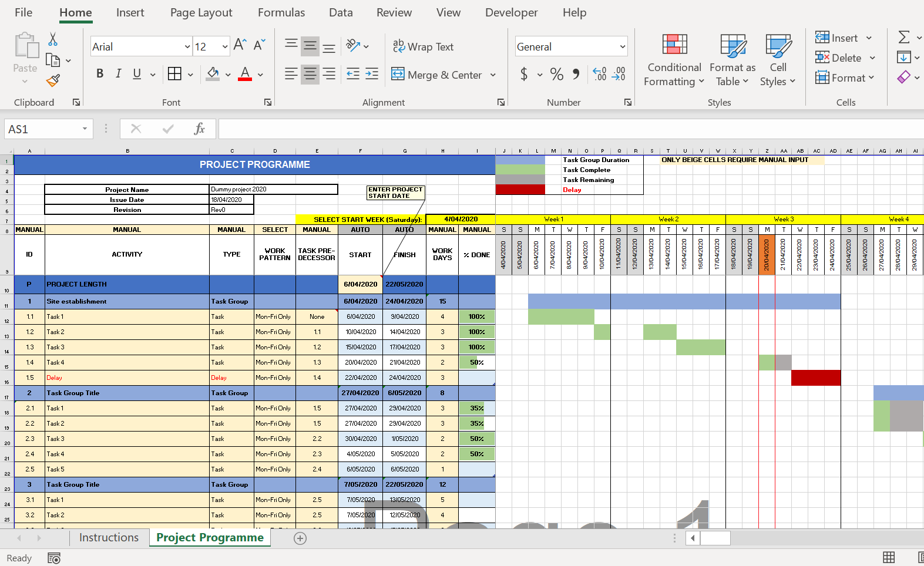Open the Merge & Center dropdown arrow
The width and height of the screenshot is (924, 566).
[x=493, y=75]
